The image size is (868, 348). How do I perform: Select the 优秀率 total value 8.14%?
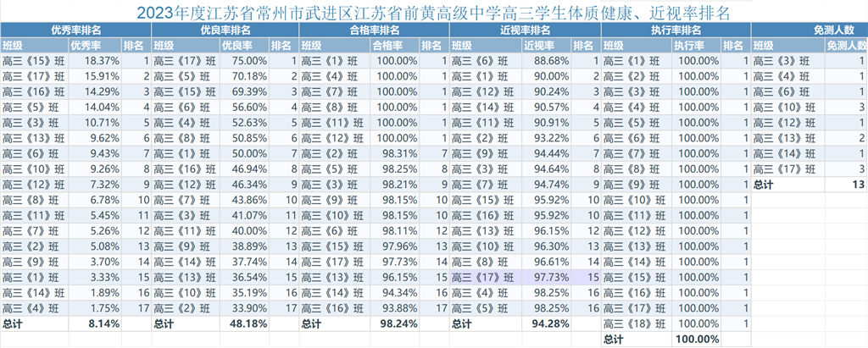click(x=95, y=323)
